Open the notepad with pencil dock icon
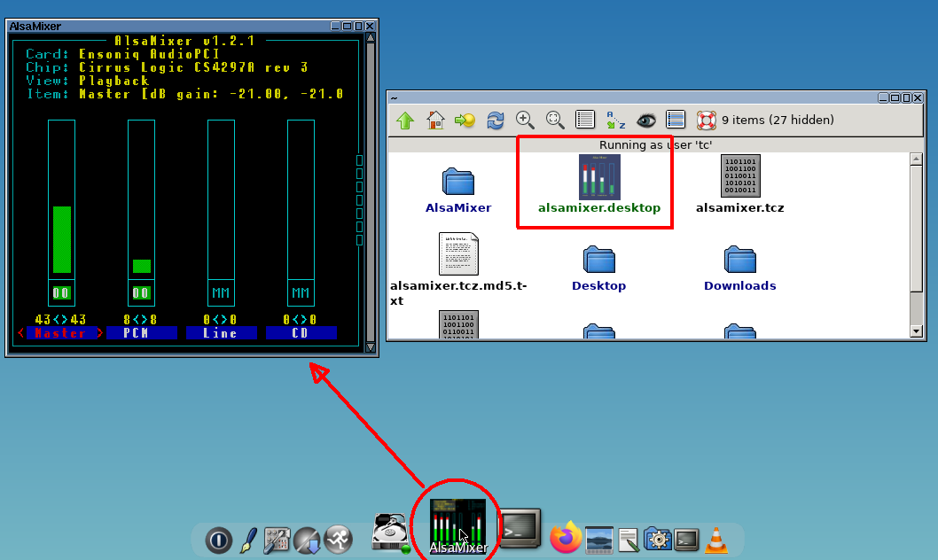Image resolution: width=938 pixels, height=560 pixels. (629, 541)
